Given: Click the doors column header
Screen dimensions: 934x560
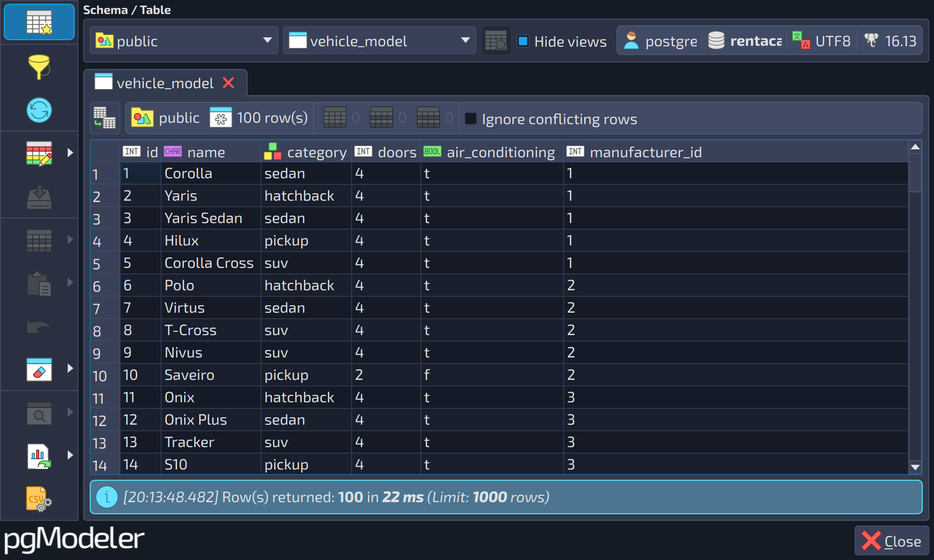Looking at the screenshot, I should pos(386,152).
